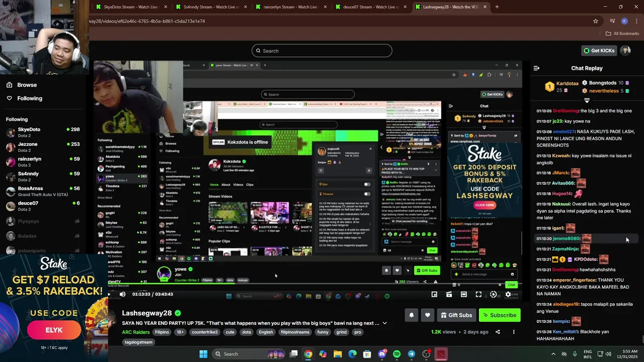The image size is (644, 362).
Task: Bookmark this page with the star
Action: tap(596, 21)
